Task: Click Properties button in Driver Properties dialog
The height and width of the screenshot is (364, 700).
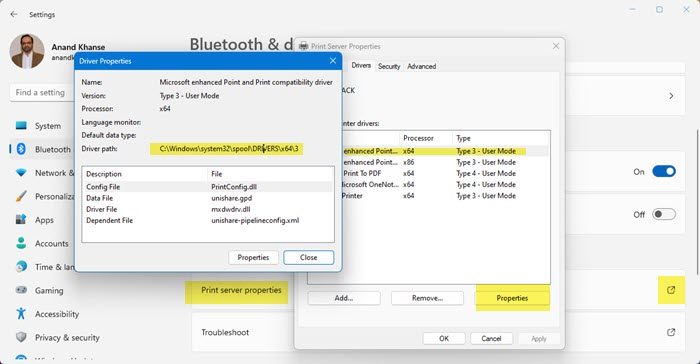Action: coord(253,257)
